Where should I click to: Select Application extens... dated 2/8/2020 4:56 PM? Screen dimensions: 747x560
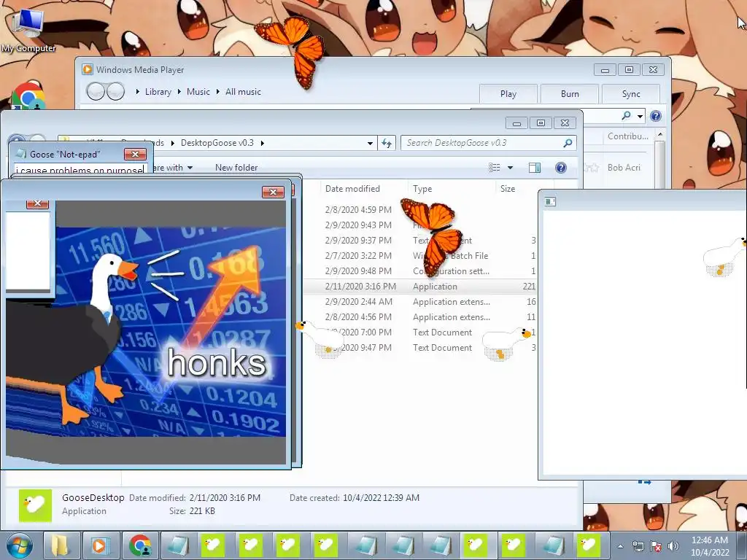pos(419,316)
